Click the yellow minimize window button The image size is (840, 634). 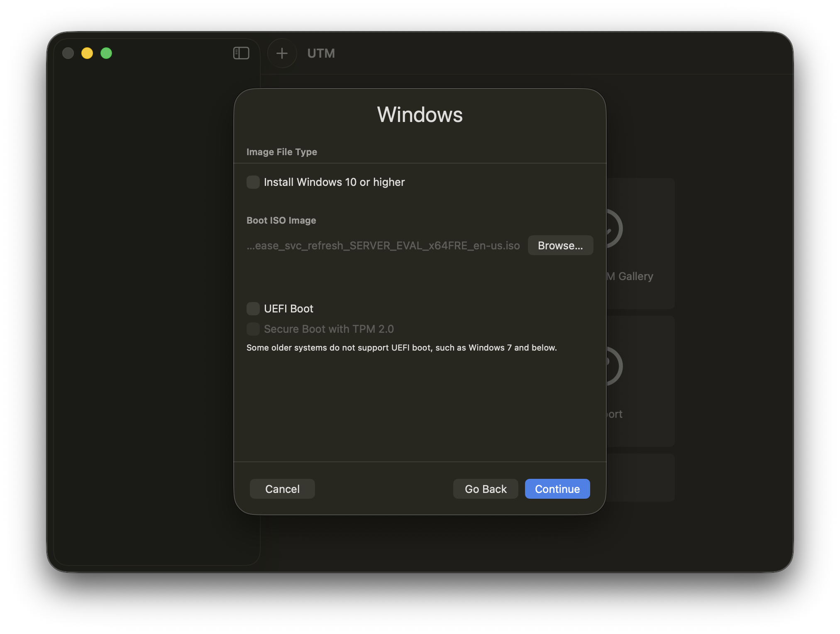[87, 53]
